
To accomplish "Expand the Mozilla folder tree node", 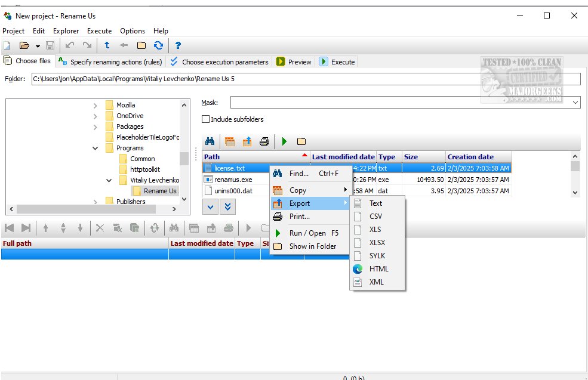I will [x=96, y=106].
